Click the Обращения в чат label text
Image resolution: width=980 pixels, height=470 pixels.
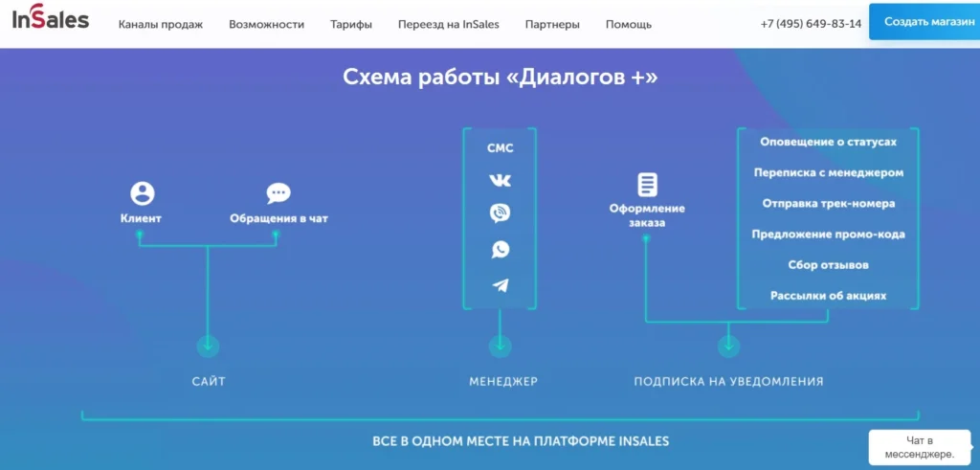pyautogui.click(x=278, y=219)
